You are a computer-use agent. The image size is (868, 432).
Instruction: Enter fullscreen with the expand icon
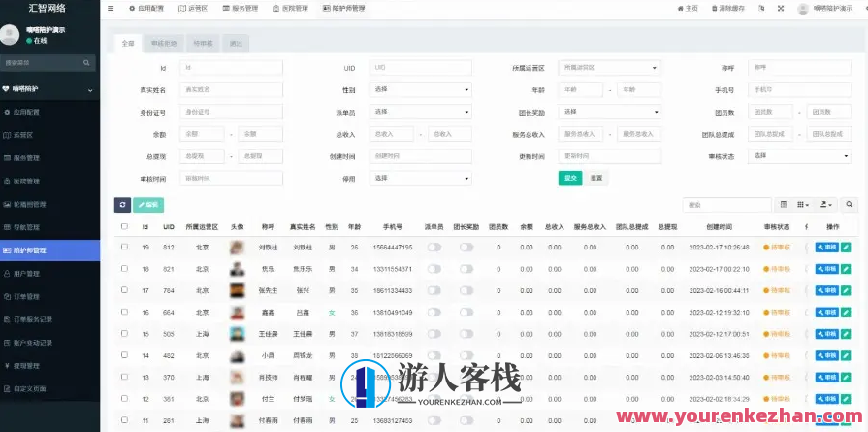point(781,9)
